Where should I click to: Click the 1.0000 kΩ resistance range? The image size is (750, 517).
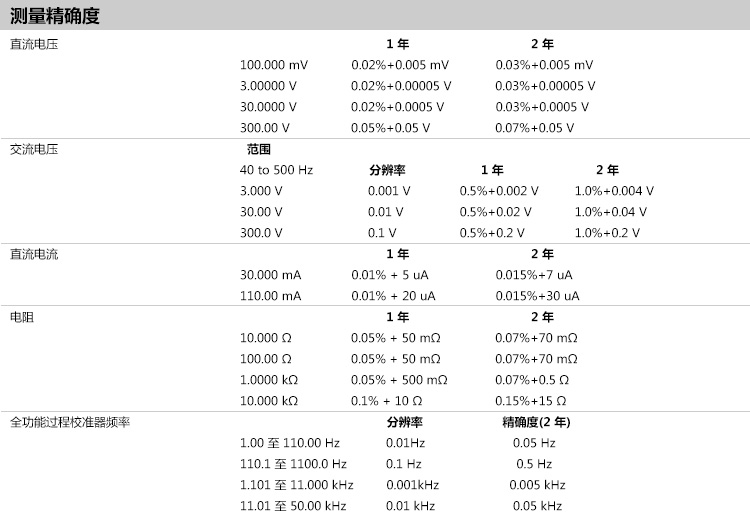point(269,380)
